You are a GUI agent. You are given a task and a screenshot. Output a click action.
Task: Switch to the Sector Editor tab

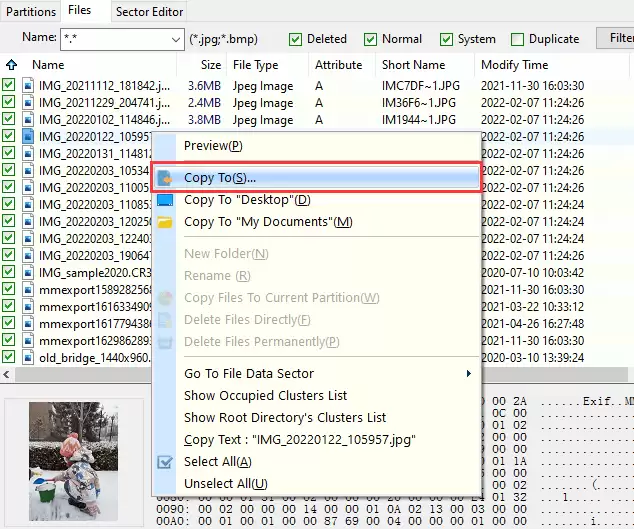click(x=149, y=11)
